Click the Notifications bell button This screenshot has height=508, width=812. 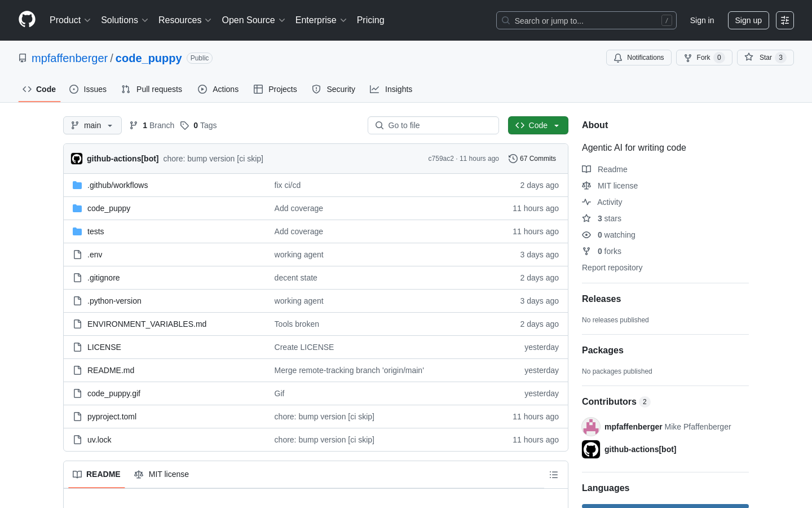coord(639,58)
